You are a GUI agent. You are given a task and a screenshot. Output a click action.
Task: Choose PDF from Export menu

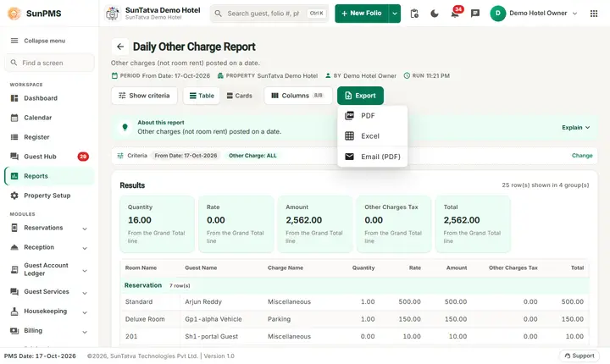(x=372, y=115)
